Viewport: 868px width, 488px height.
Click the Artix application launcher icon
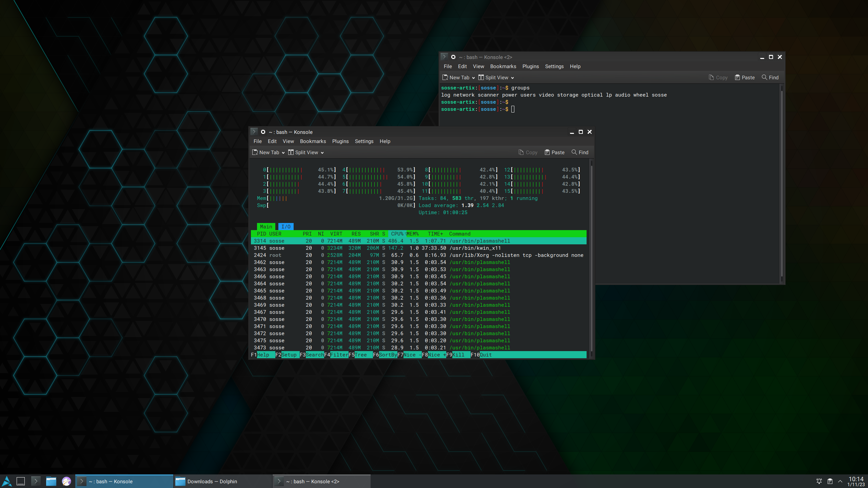coord(7,481)
